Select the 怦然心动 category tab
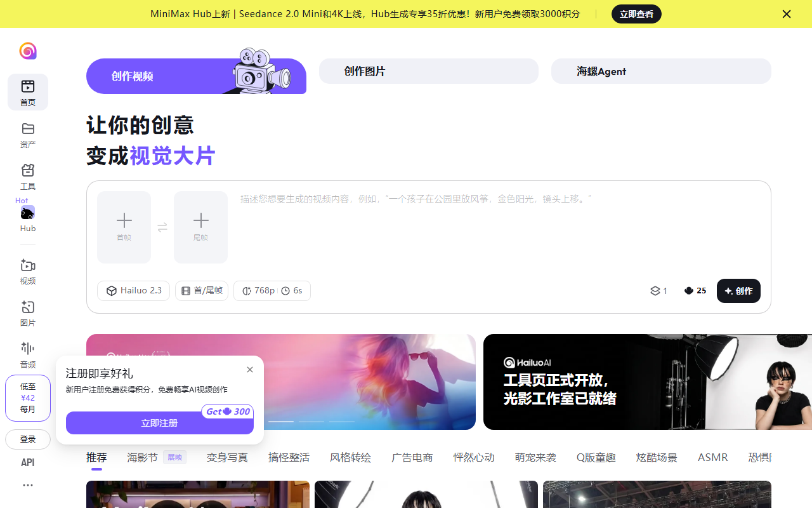Screen dimensions: 812x508 tap(474, 457)
